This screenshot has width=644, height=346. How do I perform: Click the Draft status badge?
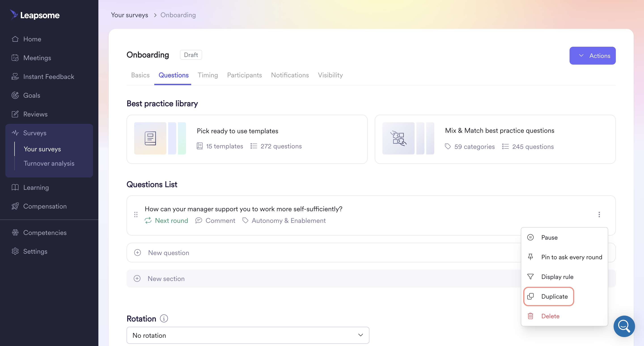pyautogui.click(x=191, y=55)
